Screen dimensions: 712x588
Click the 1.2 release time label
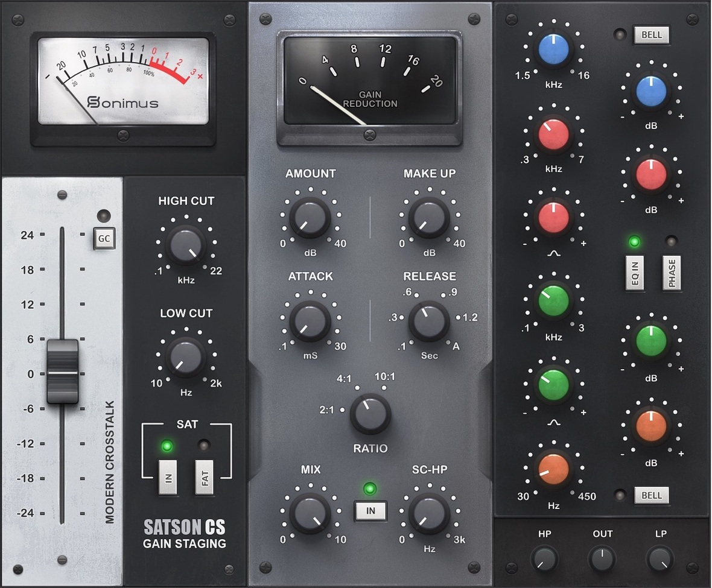[470, 317]
